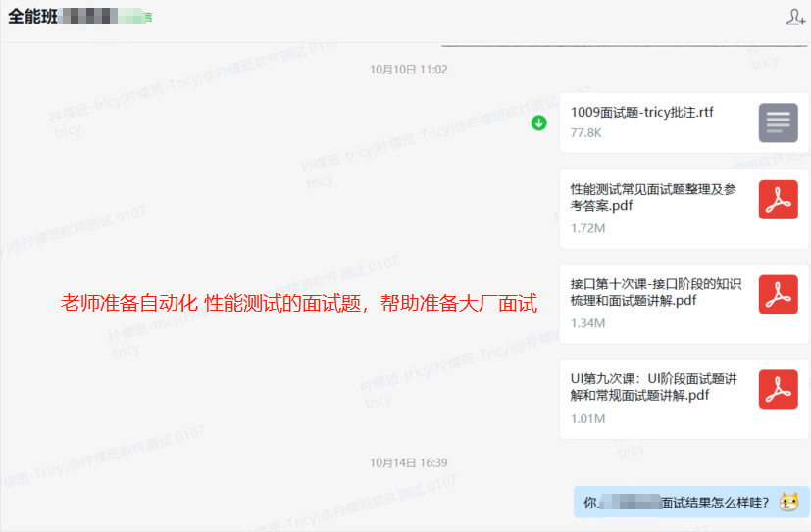Image resolution: width=811 pixels, height=532 pixels.
Task: Click the 性能测试 file's red PDF icon
Action: pos(778,200)
